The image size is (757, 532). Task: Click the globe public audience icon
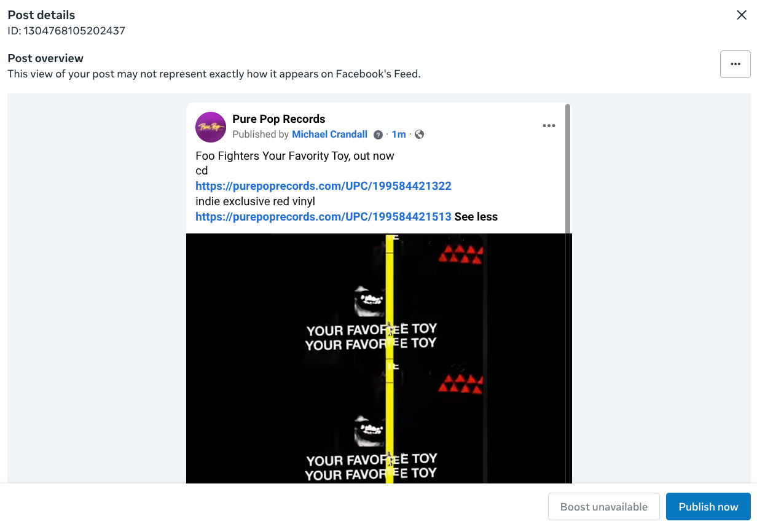[x=420, y=135]
